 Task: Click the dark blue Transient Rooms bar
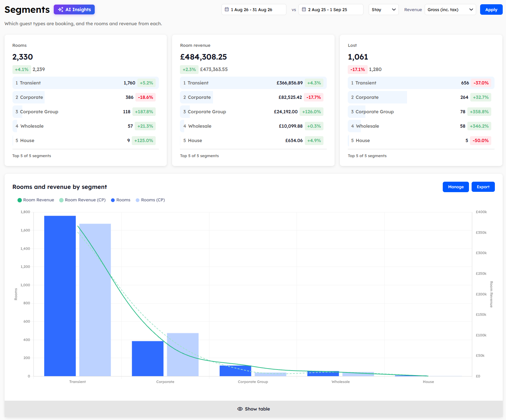coord(60,296)
